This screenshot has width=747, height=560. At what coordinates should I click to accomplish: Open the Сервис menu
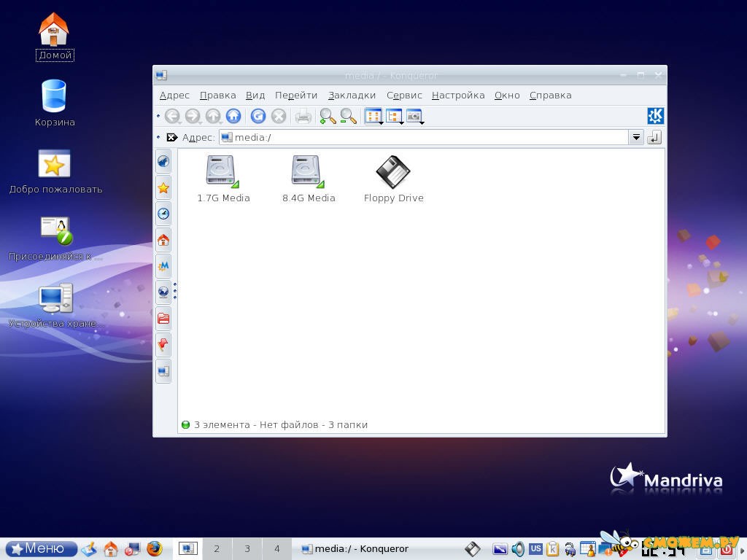pyautogui.click(x=404, y=96)
